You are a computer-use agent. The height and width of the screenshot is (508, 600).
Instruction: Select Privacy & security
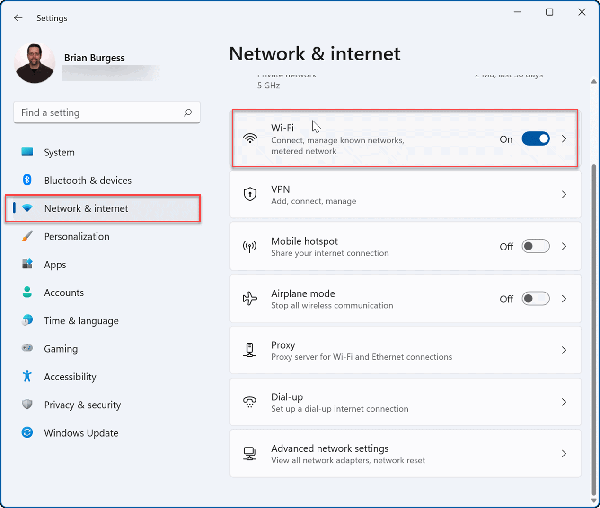coord(106,404)
